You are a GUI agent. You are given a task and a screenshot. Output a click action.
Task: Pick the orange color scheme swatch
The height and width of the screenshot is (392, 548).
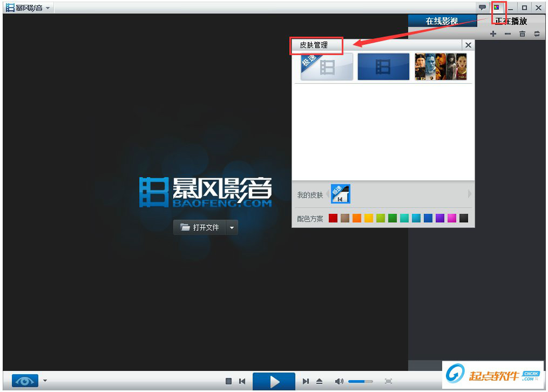click(x=357, y=218)
